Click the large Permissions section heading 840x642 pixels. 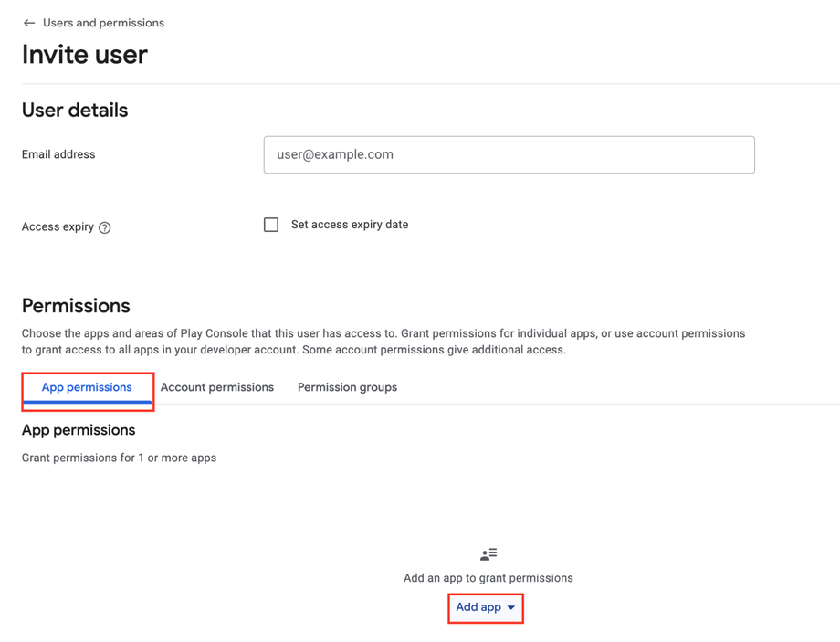pyautogui.click(x=76, y=306)
